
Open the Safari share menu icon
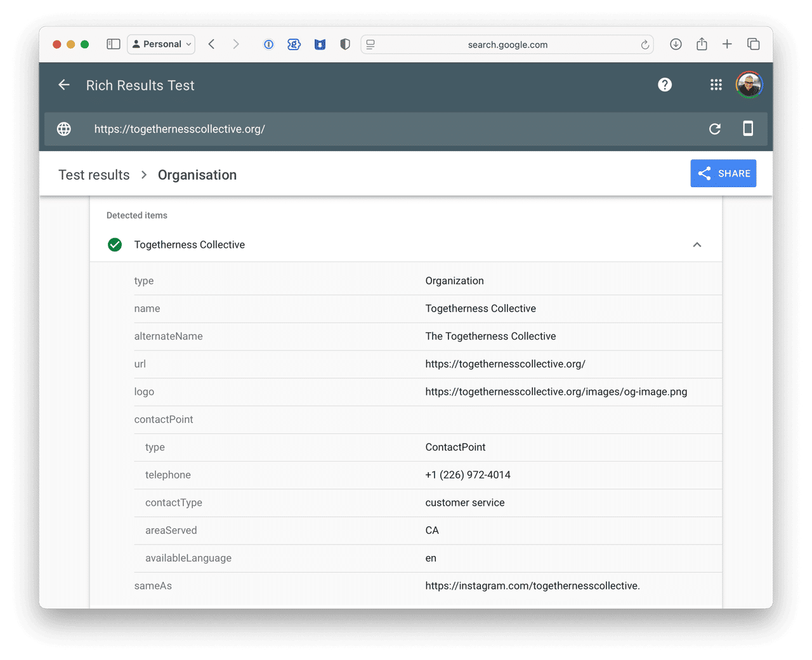(702, 44)
